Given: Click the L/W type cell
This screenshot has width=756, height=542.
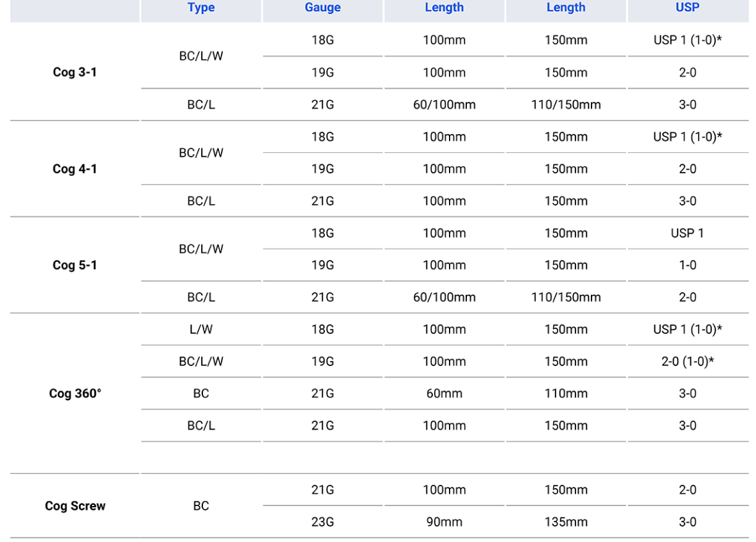Looking at the screenshot, I should [x=201, y=329].
